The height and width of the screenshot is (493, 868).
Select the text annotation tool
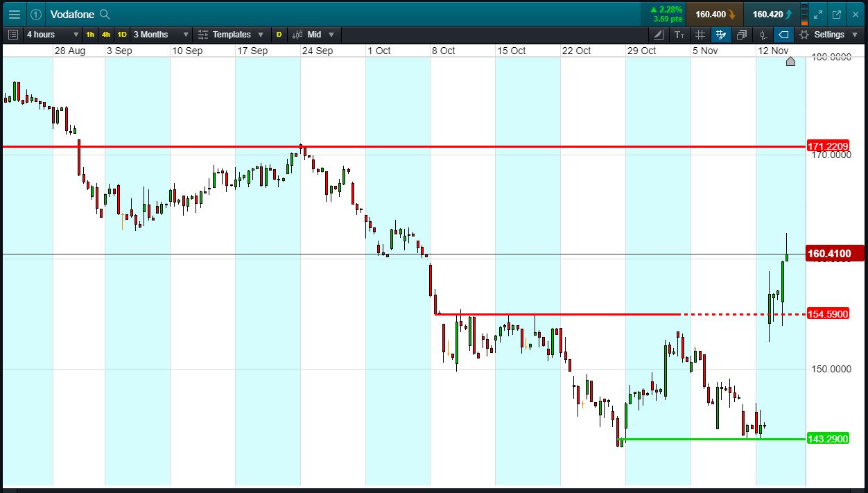click(x=679, y=35)
